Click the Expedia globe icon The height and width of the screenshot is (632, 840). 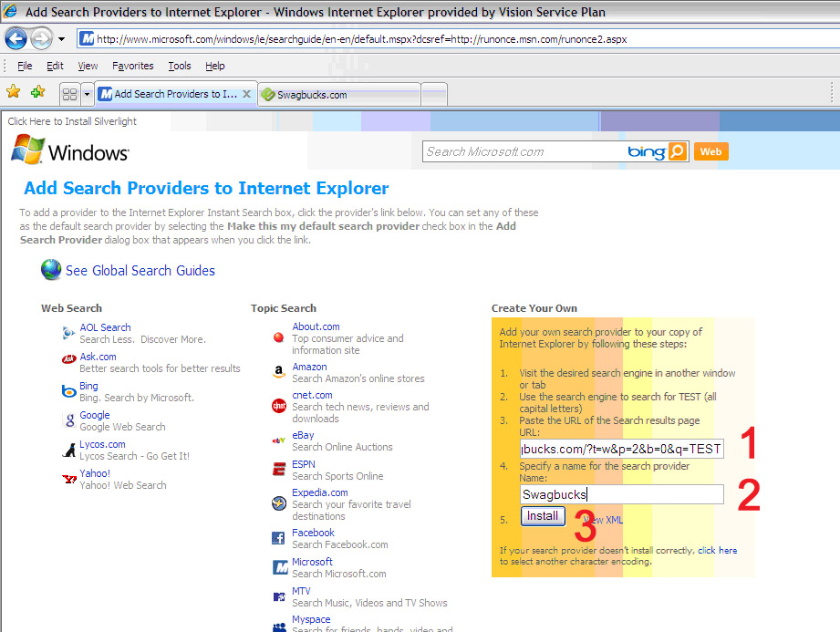(x=279, y=503)
